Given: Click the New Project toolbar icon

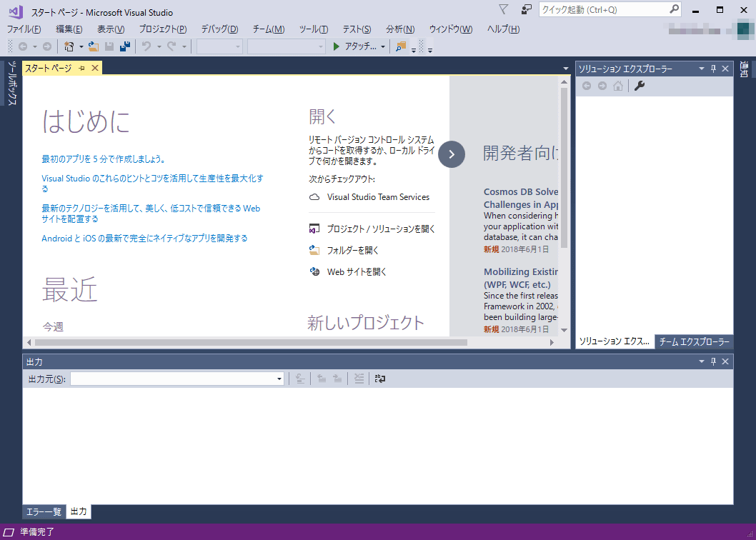Looking at the screenshot, I should pos(69,46).
